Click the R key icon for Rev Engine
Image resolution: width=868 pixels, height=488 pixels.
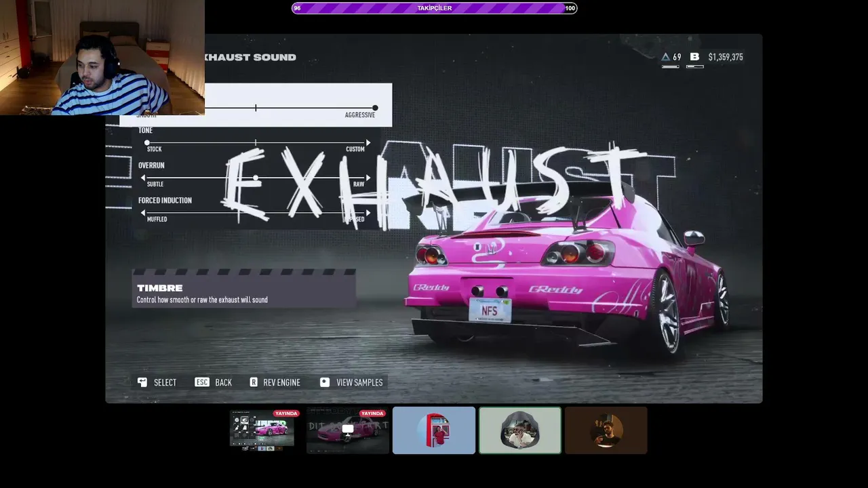[x=254, y=382]
